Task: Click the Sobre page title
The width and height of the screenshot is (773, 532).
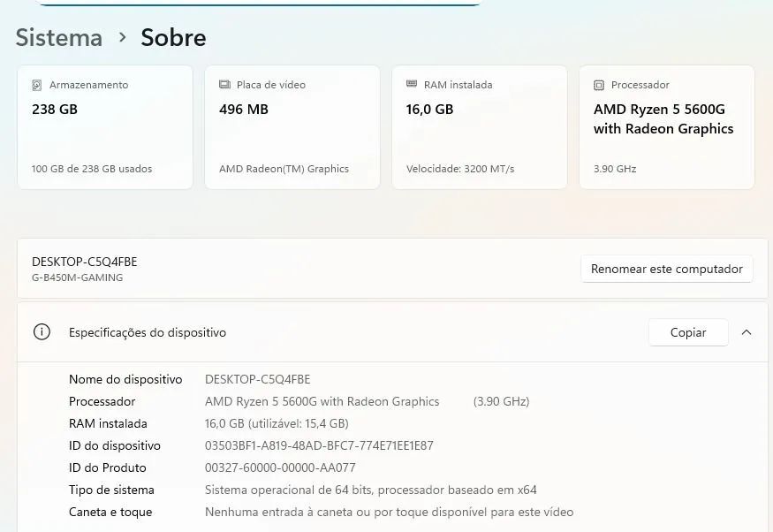Action: (173, 37)
